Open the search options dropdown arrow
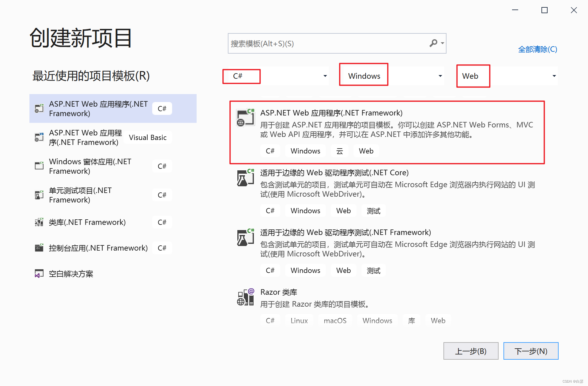588x386 pixels. 442,43
